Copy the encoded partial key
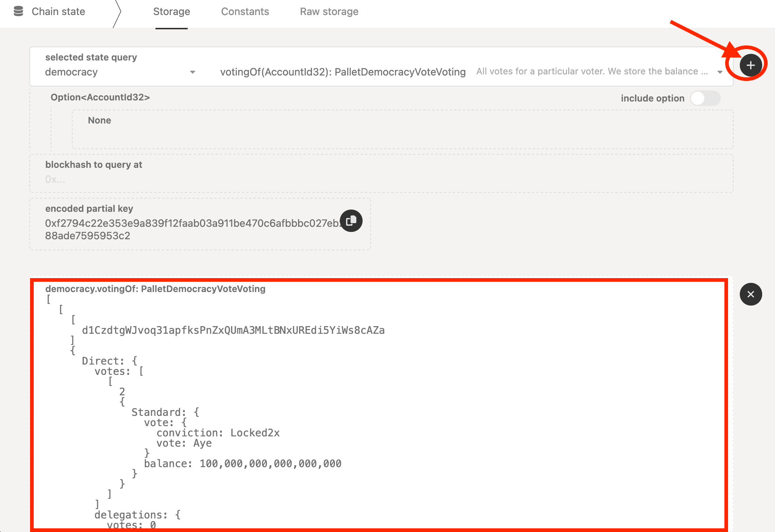Screen dimensions: 775x532 [351, 221]
